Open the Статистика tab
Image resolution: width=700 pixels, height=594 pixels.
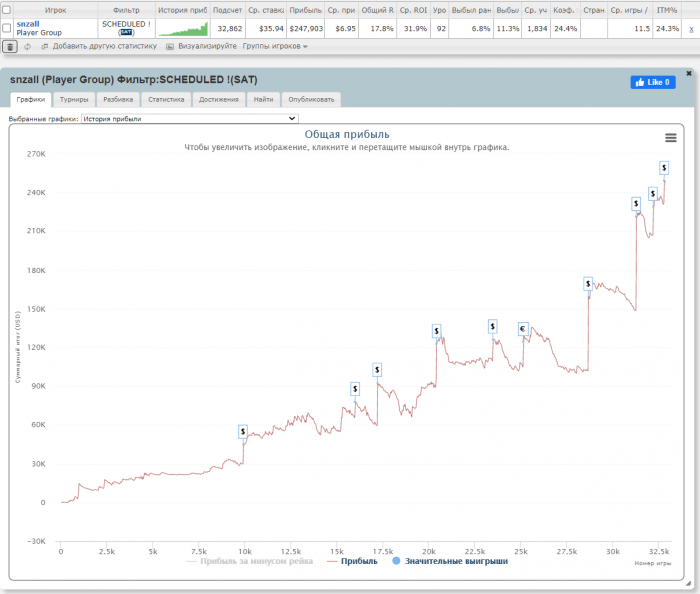166,100
